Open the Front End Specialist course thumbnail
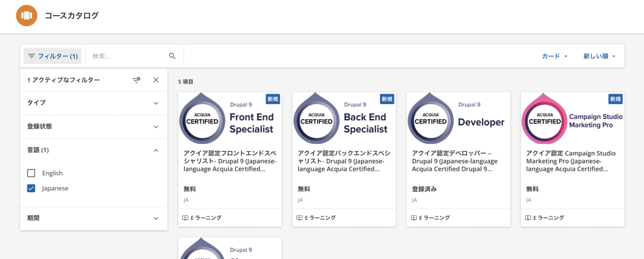Image resolution: width=644 pixels, height=259 pixels. point(230,118)
